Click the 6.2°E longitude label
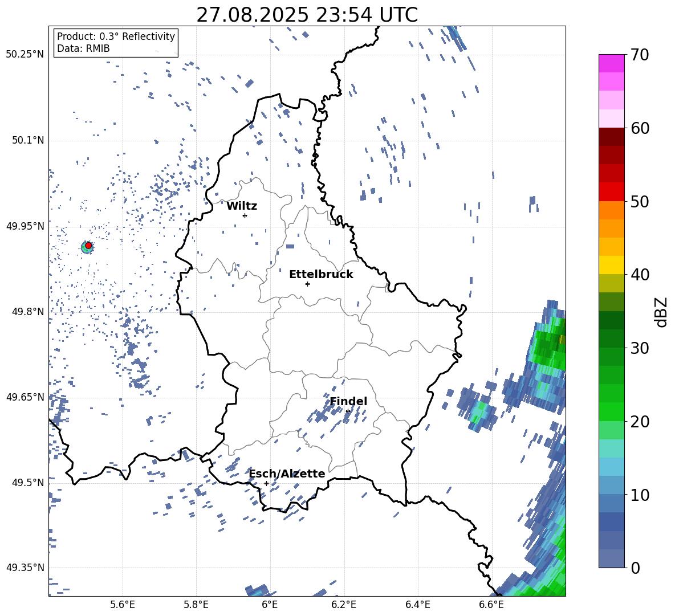675x616 pixels. click(x=344, y=605)
